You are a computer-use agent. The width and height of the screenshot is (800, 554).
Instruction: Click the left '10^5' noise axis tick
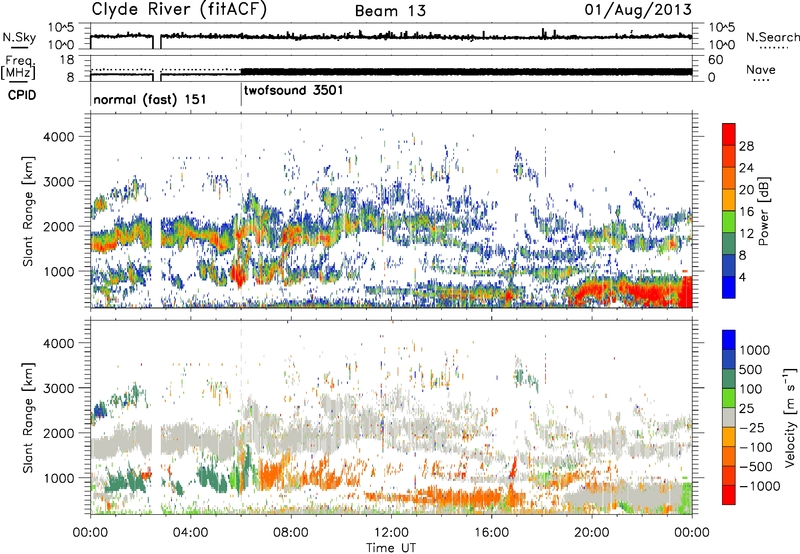pos(61,27)
